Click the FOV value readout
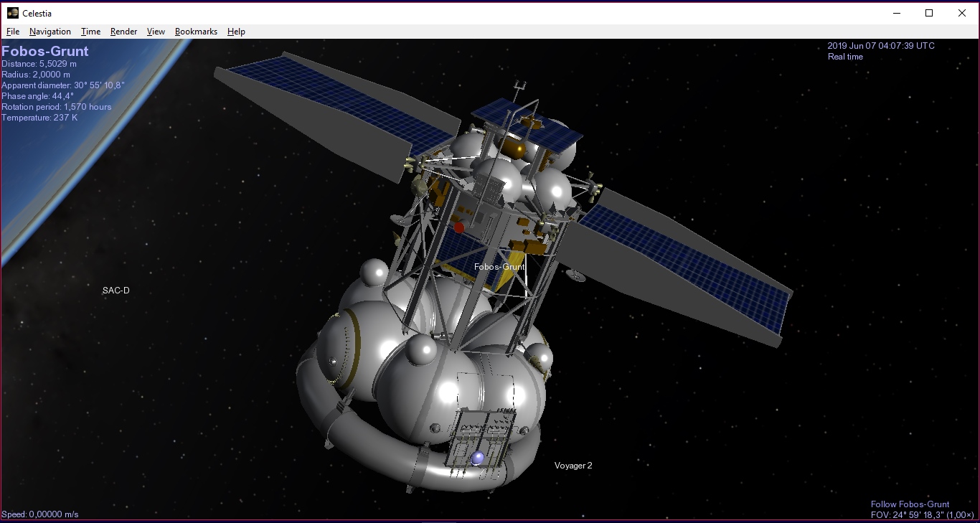The width and height of the screenshot is (980, 523). tap(922, 515)
